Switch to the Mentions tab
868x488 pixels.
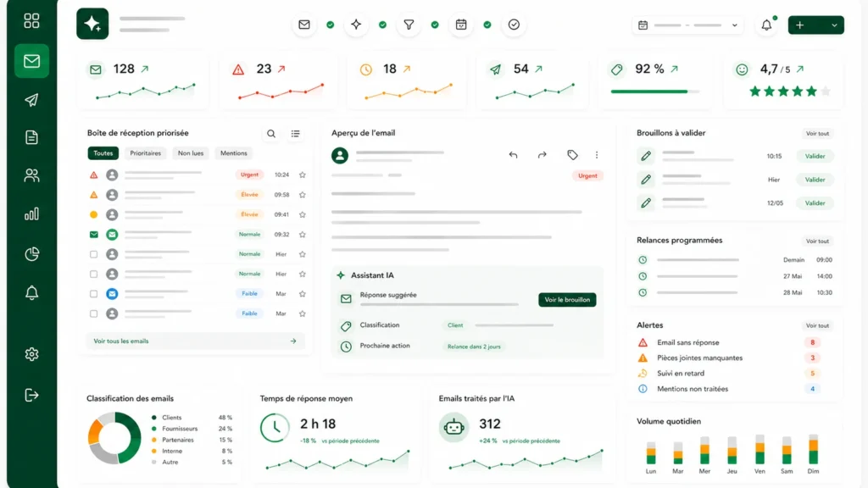coord(234,153)
